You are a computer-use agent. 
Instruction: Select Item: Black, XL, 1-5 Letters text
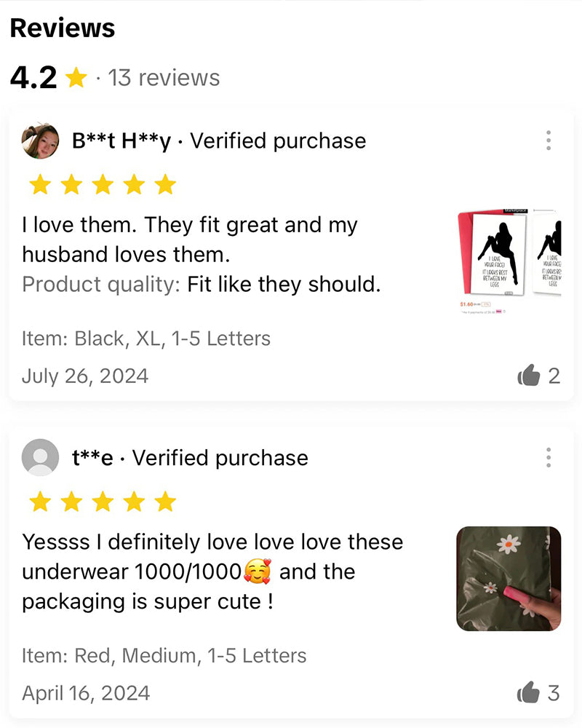146,339
